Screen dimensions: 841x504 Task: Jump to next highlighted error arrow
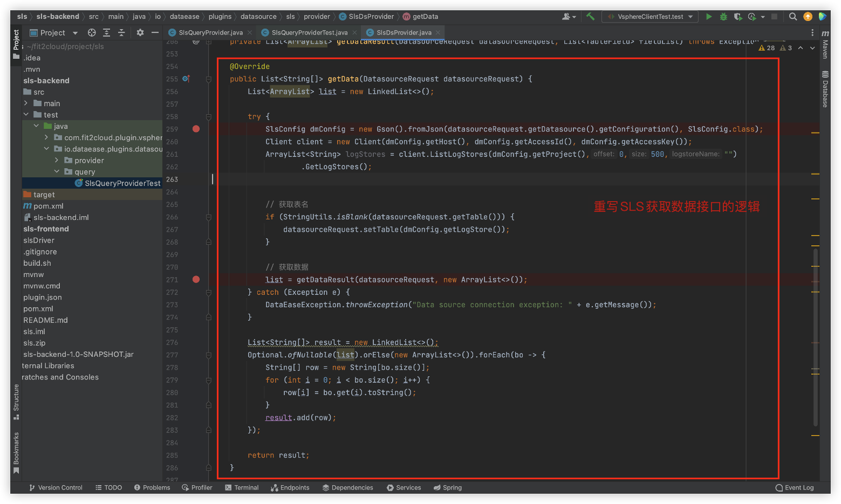click(x=812, y=48)
